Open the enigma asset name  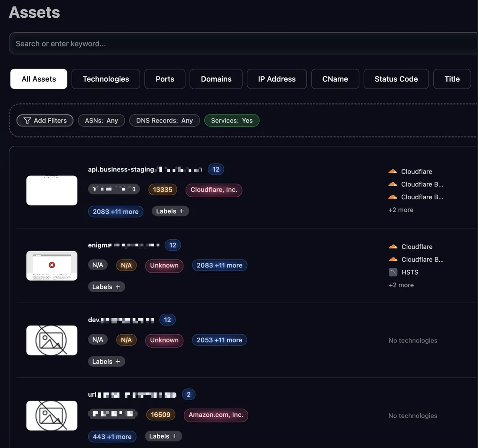pyautogui.click(x=124, y=245)
